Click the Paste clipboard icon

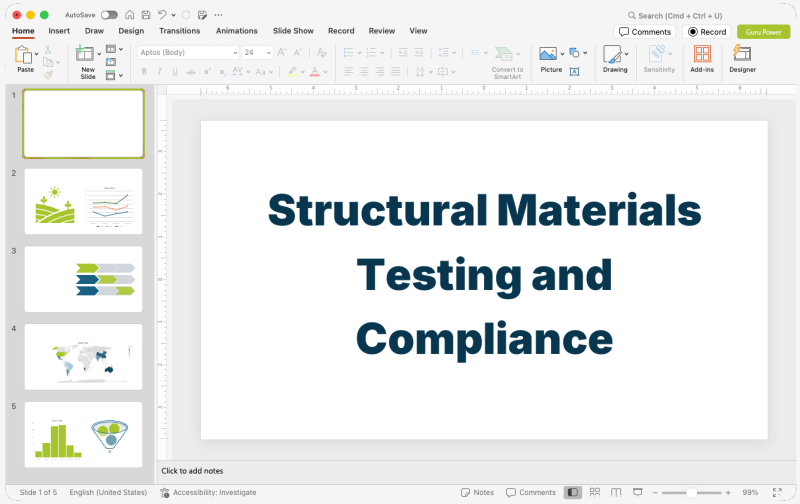(x=23, y=54)
